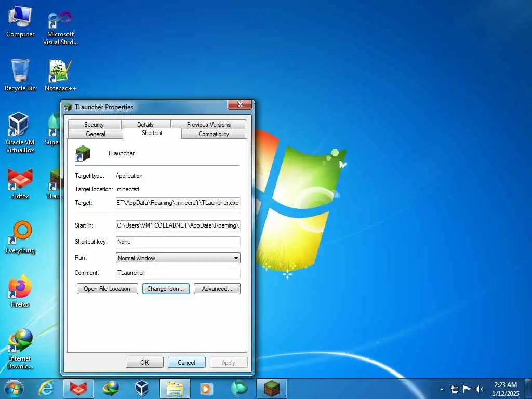Screen dimensions: 532x399
Task: Open the Computer desktop icon
Action: [20, 21]
